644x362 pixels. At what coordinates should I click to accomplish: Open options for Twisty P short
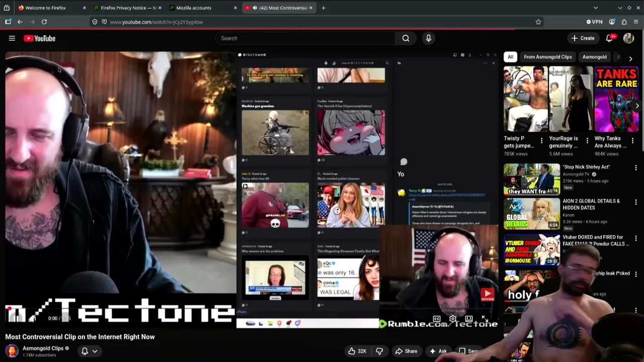click(541, 141)
